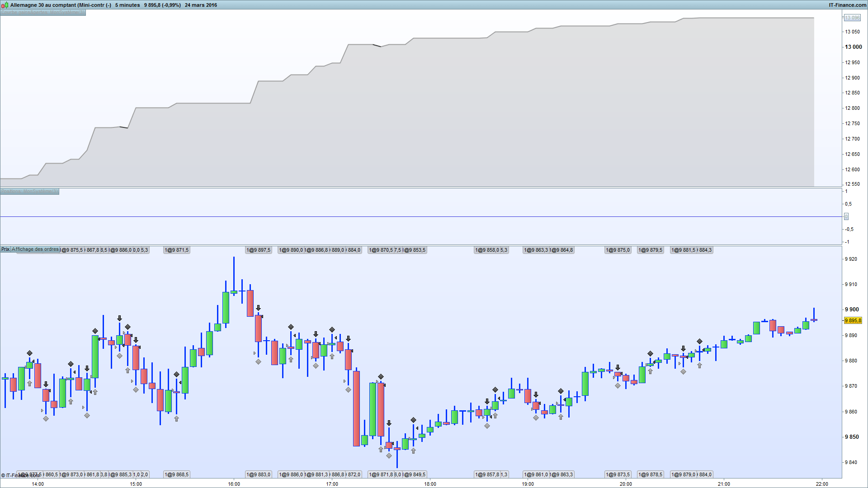This screenshot has height=488, width=868.
Task: Click the '24 mars 2016' date in title
Action: click(x=201, y=5)
